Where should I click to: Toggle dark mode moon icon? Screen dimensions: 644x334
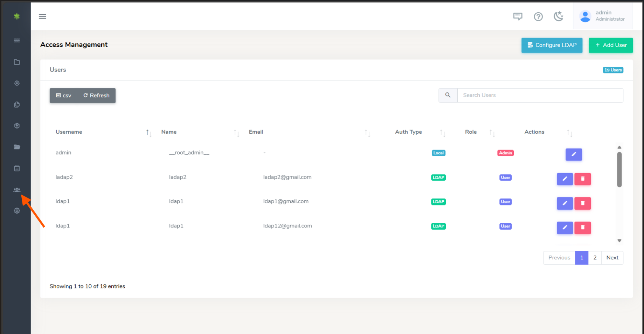click(x=558, y=16)
